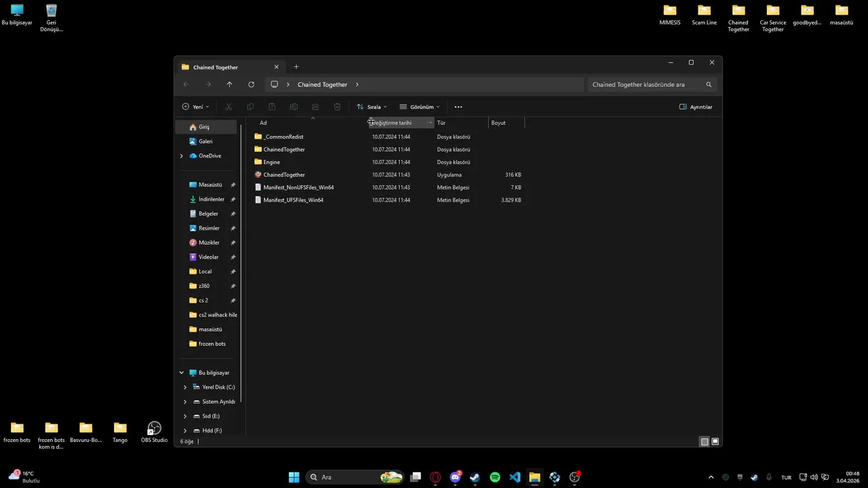Click the search box for Chained Together folder
The image size is (868, 488).
tap(652, 85)
